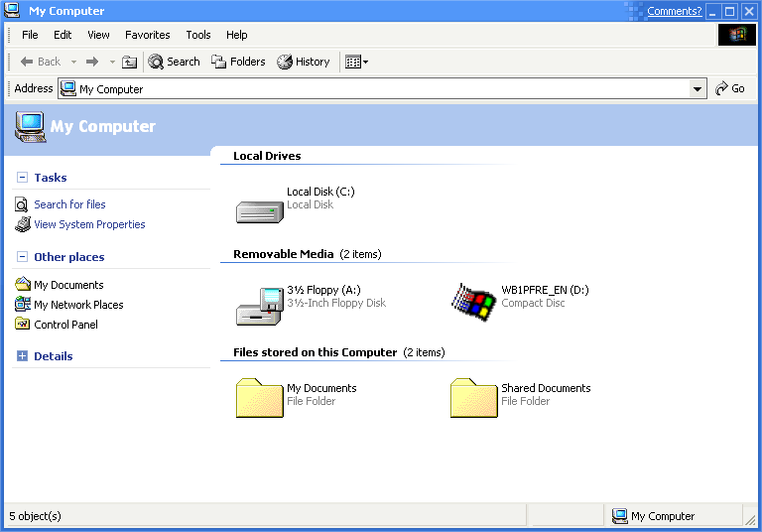Click the Back arrow toolbar button

(40, 62)
